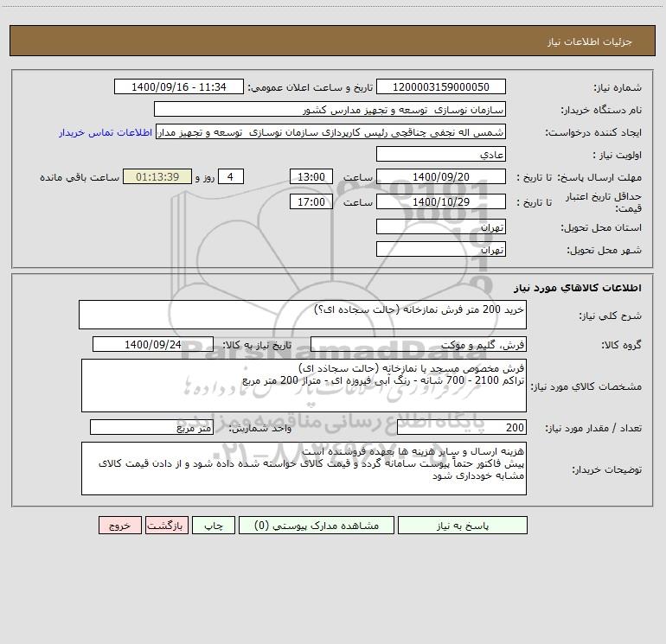
Task: Click the 'توضیحات خریدار:' label
Action: click(x=607, y=469)
